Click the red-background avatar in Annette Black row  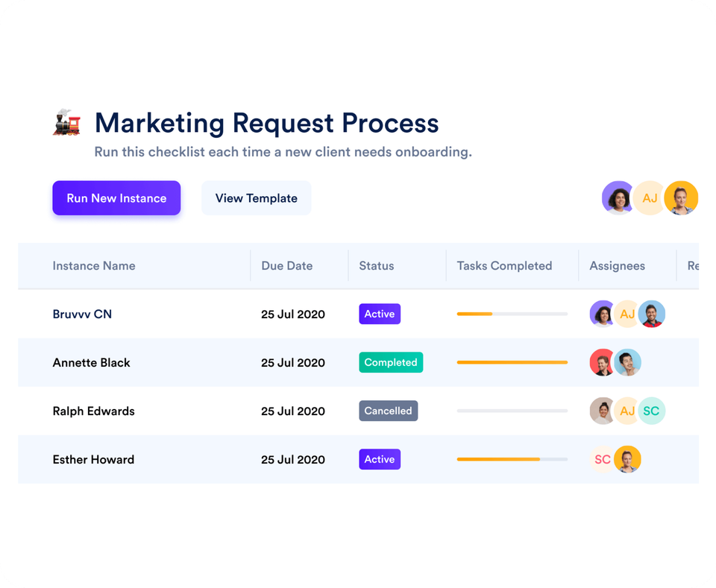click(603, 362)
